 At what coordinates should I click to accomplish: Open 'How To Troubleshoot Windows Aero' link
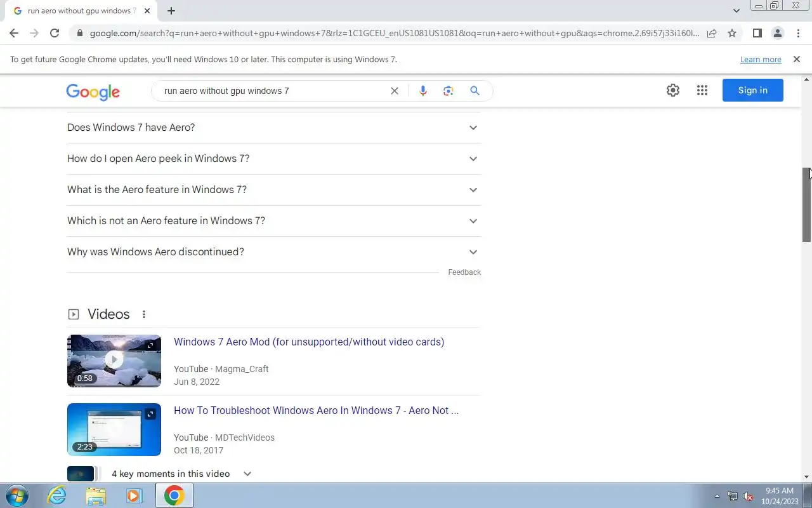click(x=316, y=410)
